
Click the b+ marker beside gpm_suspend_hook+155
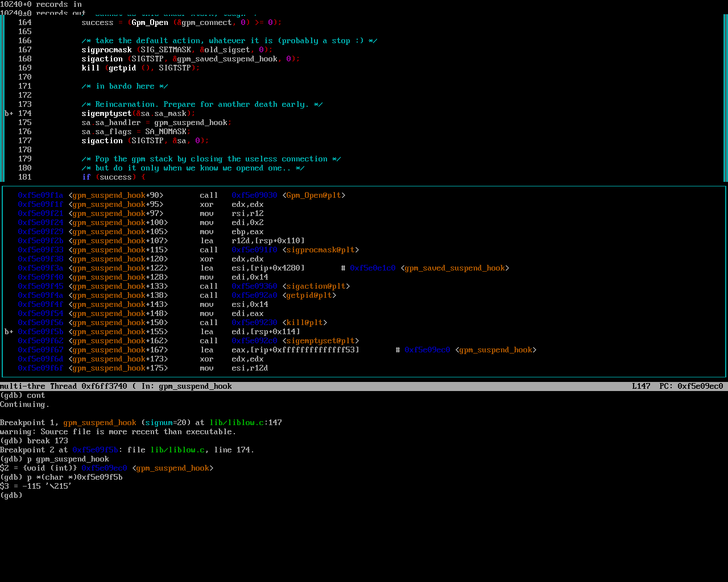tap(9, 332)
